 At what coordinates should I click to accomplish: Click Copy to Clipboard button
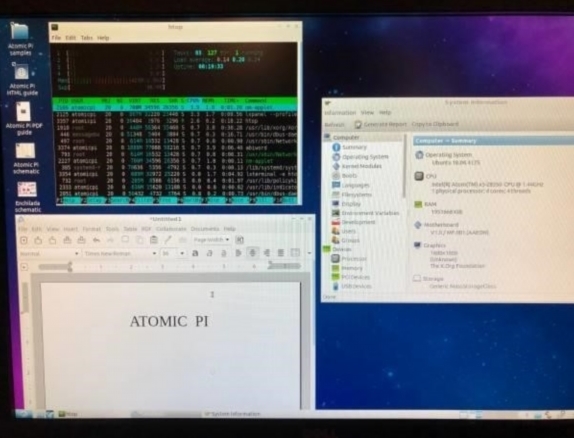pyautogui.click(x=435, y=124)
